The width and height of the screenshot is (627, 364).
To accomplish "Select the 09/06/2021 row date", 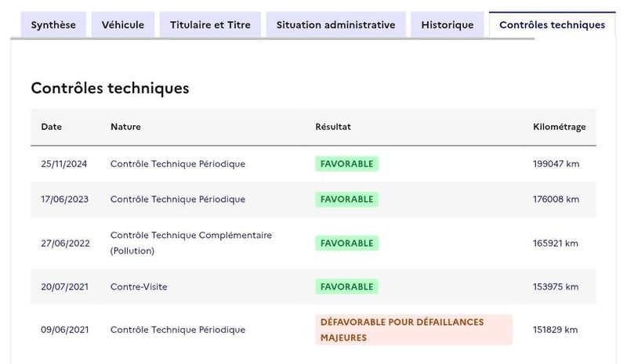I will pyautogui.click(x=65, y=330).
